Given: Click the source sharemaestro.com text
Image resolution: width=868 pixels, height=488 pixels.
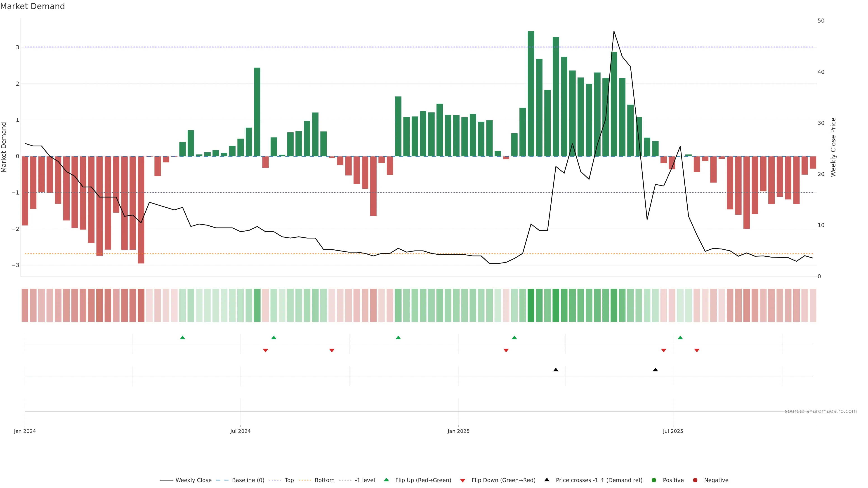Looking at the screenshot, I should point(821,411).
